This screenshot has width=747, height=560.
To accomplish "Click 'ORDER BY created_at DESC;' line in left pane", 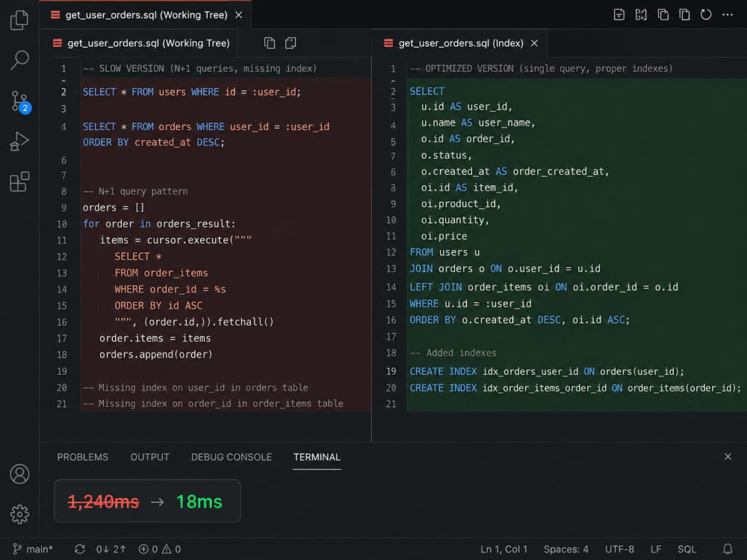I will coord(153,143).
